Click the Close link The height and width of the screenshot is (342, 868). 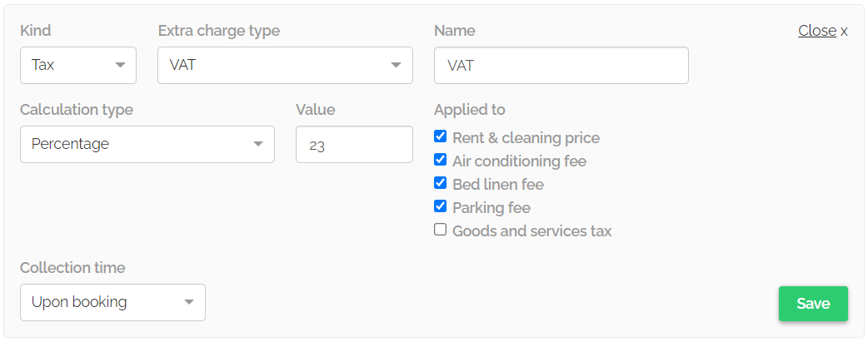click(x=816, y=31)
